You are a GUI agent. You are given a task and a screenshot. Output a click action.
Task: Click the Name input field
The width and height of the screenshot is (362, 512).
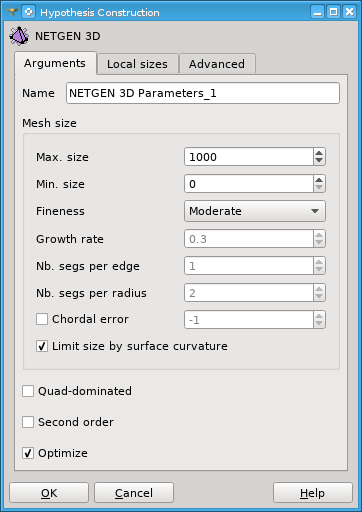tap(203, 93)
